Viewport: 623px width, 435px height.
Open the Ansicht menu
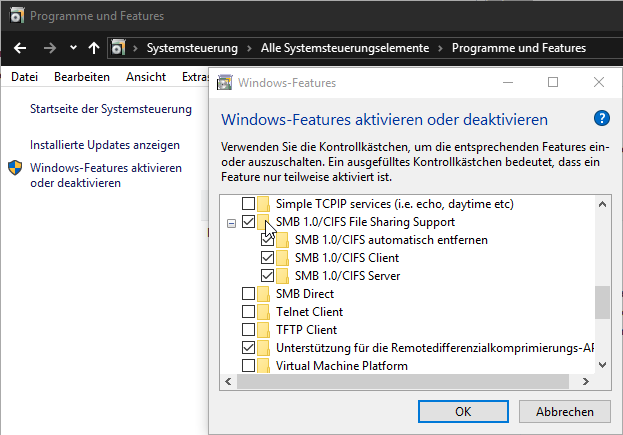click(x=146, y=77)
